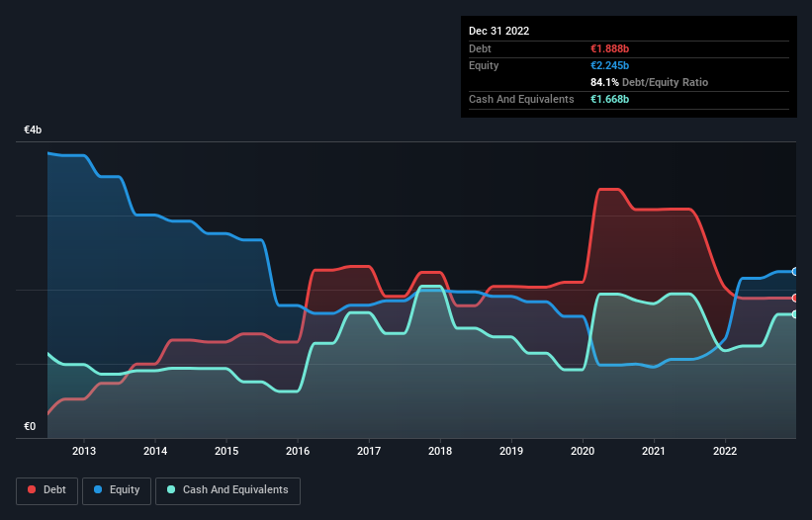Click the blue Equity endpoint marker
Viewport: 812px width, 520px height.
point(795,272)
